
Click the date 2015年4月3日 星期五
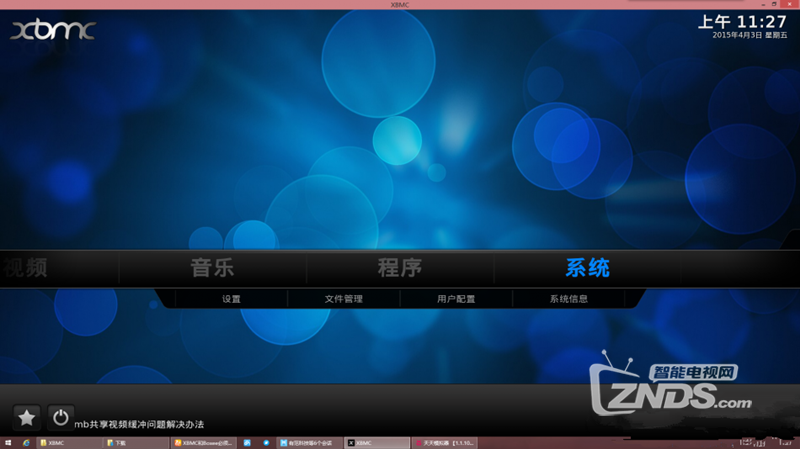pyautogui.click(x=749, y=35)
